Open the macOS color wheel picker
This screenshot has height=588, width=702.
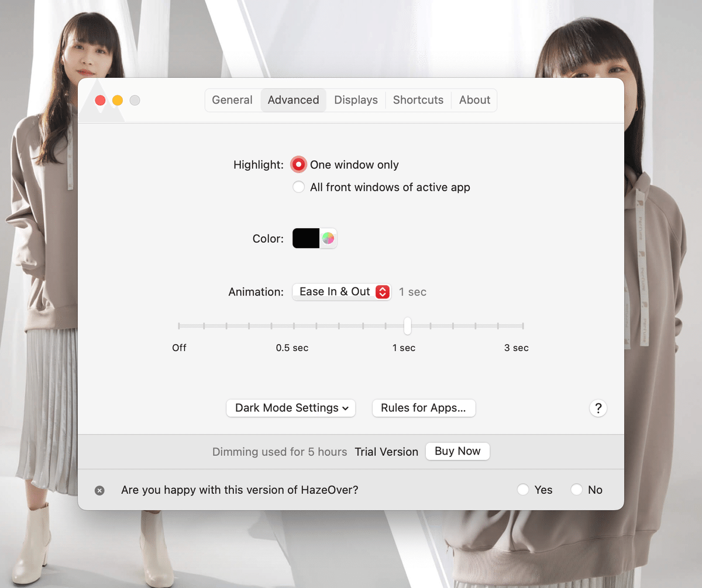click(x=328, y=238)
